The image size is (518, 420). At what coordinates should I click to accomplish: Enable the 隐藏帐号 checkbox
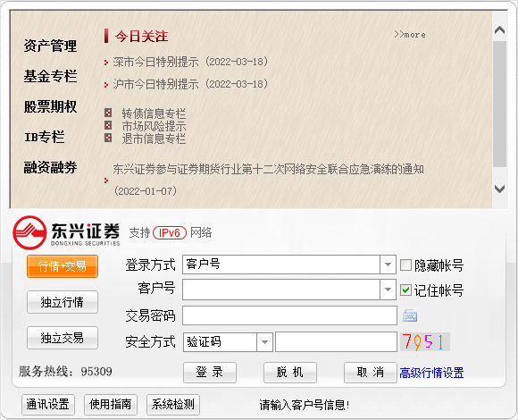(405, 265)
